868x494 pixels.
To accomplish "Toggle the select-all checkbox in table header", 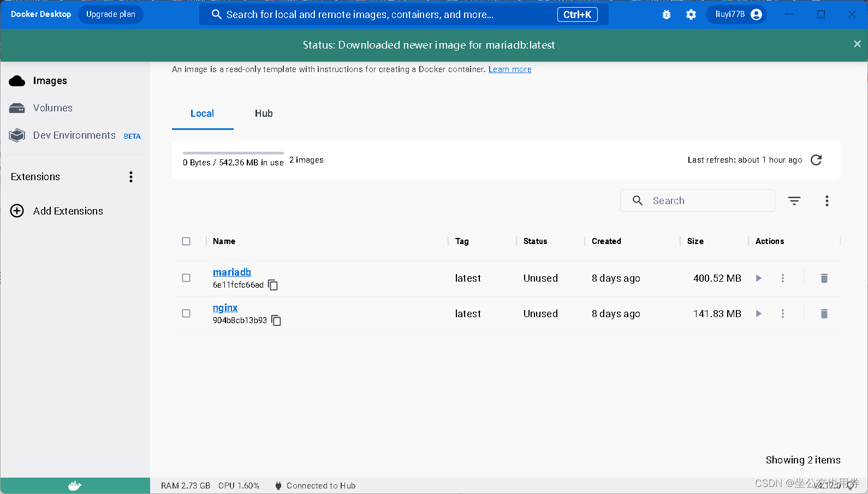I will 186,241.
